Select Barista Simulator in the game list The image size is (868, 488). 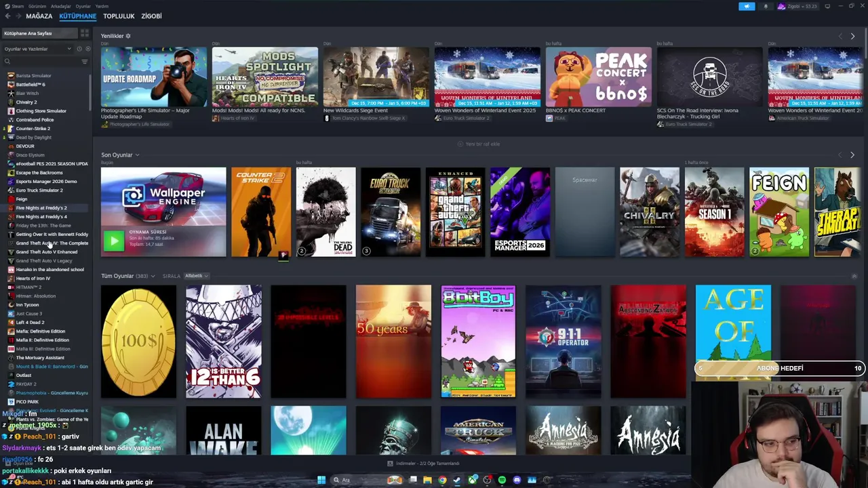coord(34,76)
